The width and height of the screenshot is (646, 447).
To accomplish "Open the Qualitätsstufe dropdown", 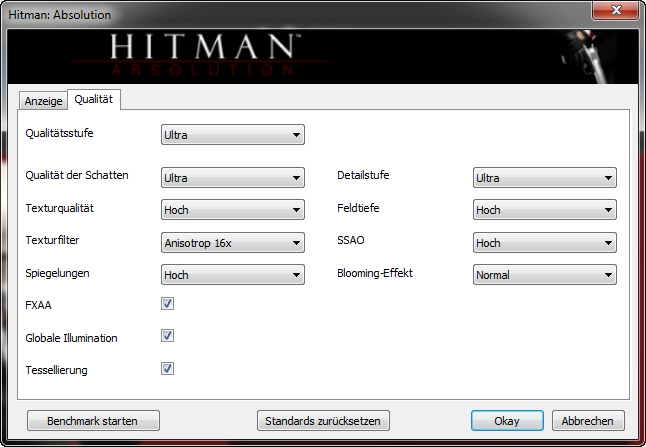I will tap(232, 135).
